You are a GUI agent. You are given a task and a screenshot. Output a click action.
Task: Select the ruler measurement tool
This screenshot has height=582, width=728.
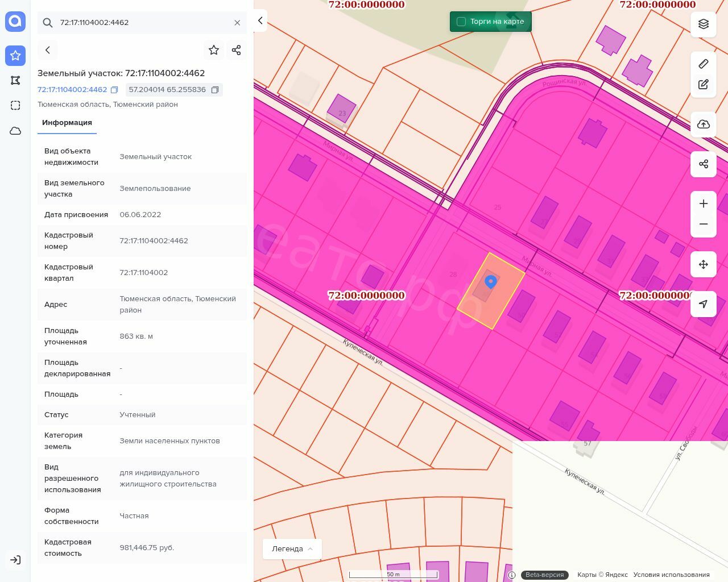[x=703, y=64]
